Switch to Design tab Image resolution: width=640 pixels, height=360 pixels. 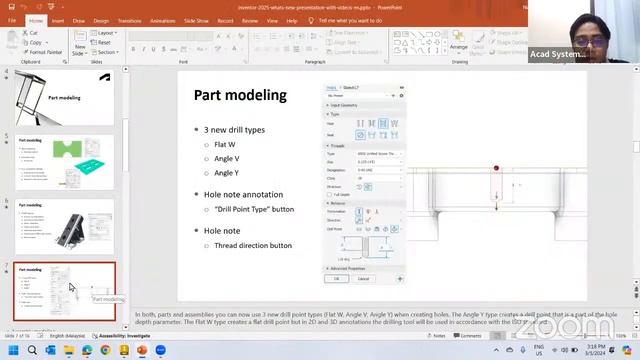101,20
